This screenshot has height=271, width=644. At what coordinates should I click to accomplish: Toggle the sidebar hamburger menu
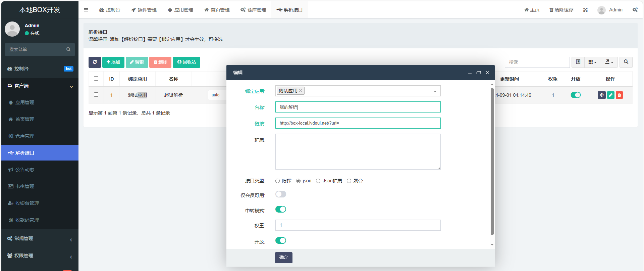click(86, 10)
